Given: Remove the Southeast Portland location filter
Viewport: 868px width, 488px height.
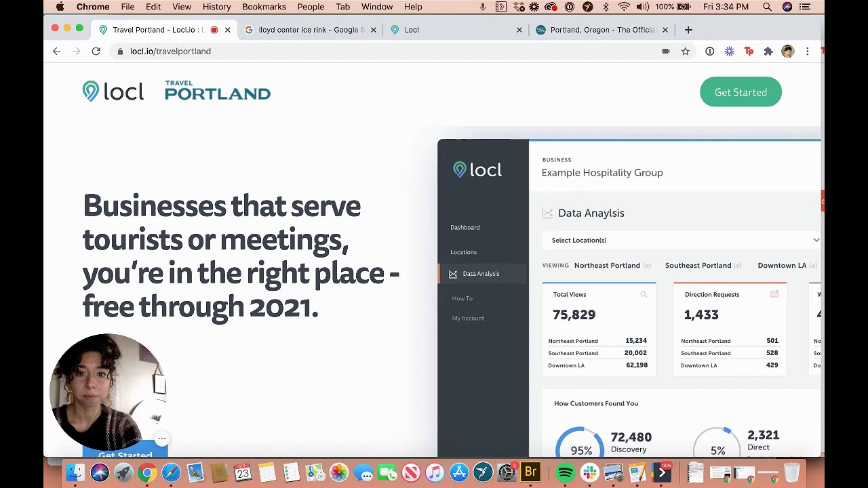Looking at the screenshot, I should (x=738, y=266).
